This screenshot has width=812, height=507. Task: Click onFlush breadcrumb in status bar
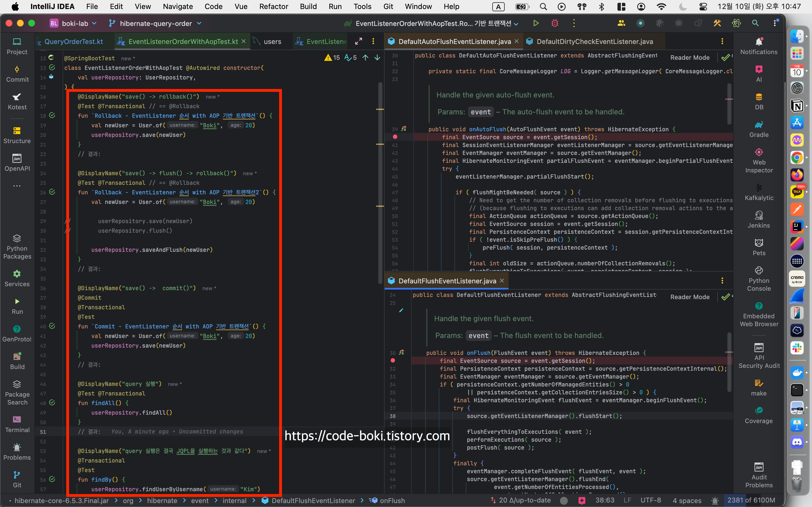[392, 500]
